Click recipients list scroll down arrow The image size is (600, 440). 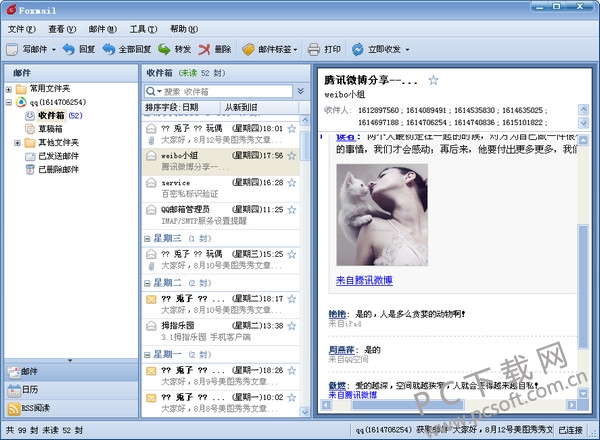pos(583,123)
